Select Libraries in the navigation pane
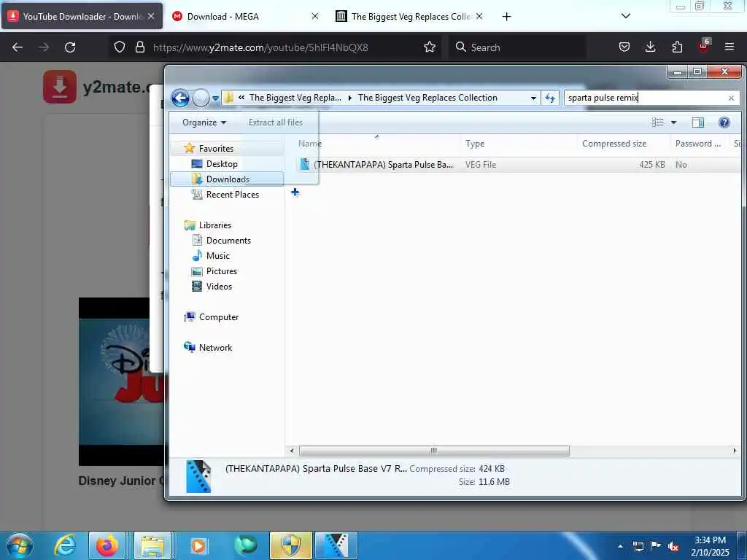 pyautogui.click(x=215, y=225)
